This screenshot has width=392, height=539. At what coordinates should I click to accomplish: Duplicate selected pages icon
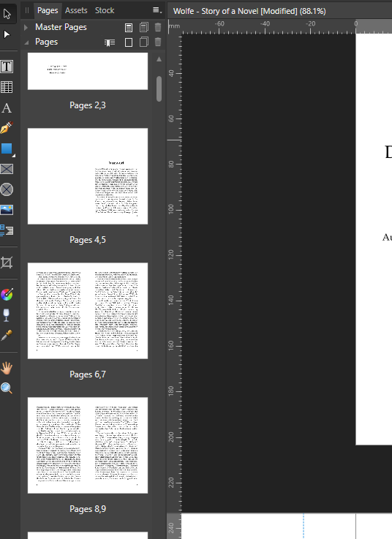(144, 42)
